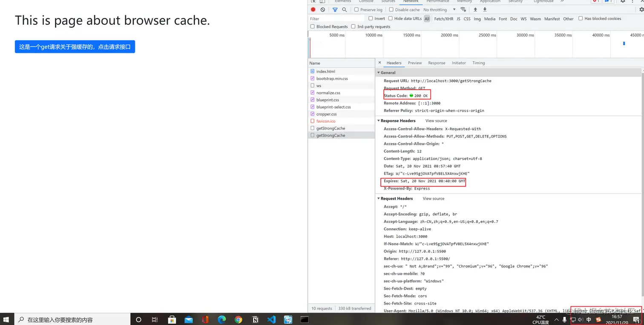Check the Invert filter checkbox
This screenshot has height=325, width=644.
coord(371,18)
